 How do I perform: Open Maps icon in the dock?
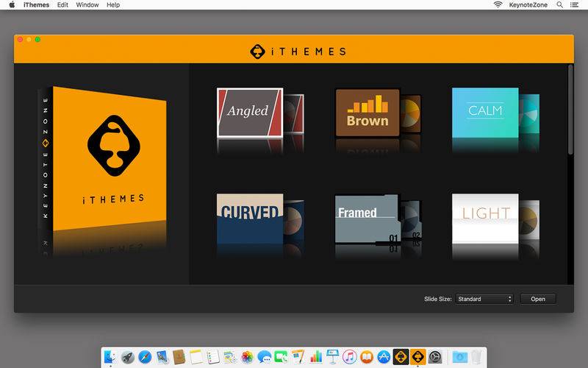pos(230,357)
